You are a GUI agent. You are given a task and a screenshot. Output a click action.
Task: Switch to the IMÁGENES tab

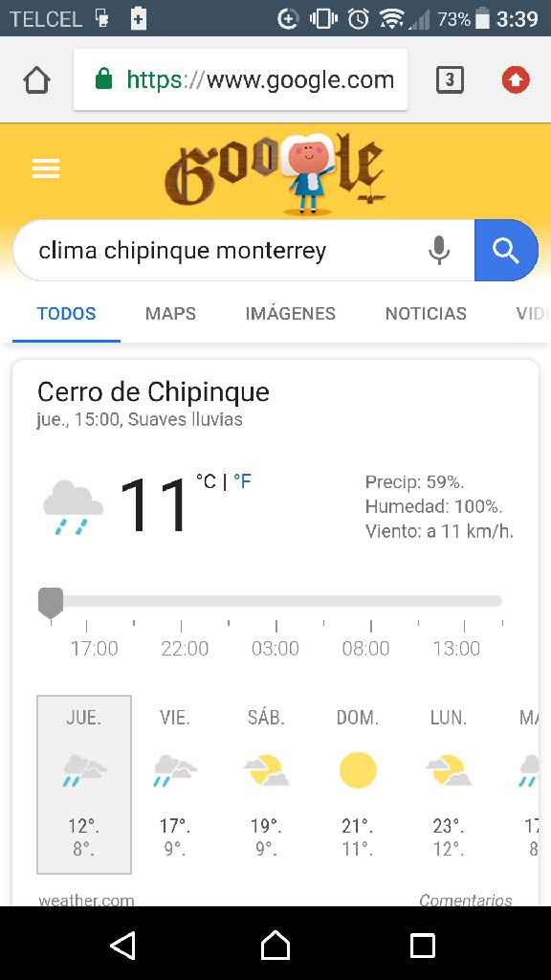[290, 313]
